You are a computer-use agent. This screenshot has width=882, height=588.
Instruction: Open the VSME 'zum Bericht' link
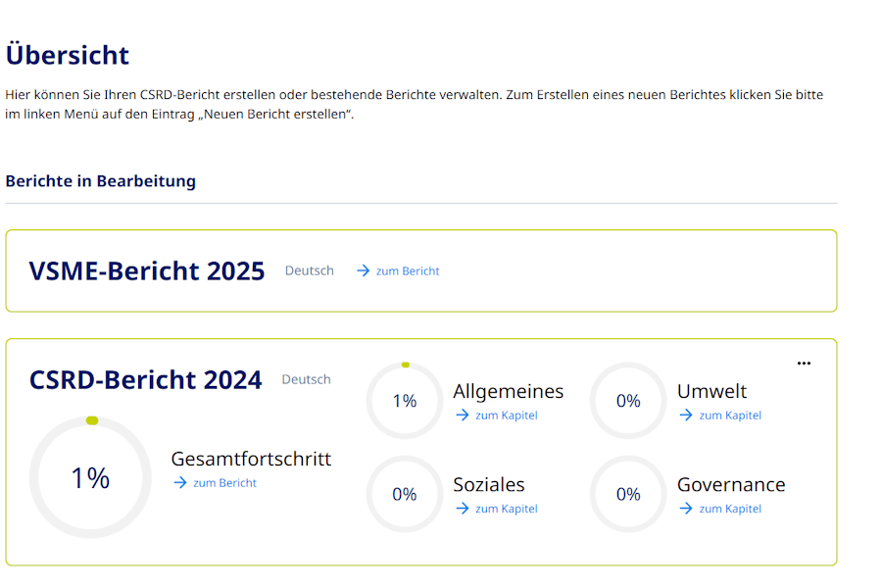coord(408,270)
